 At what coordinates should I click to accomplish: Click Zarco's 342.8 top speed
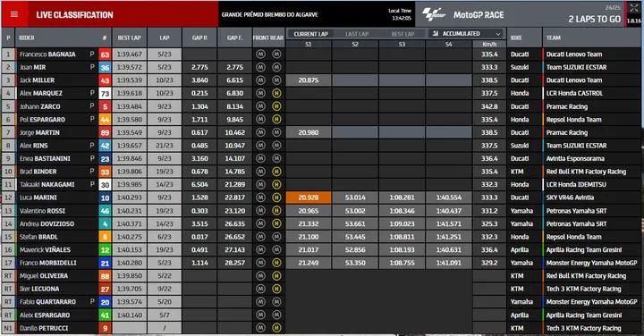point(489,106)
